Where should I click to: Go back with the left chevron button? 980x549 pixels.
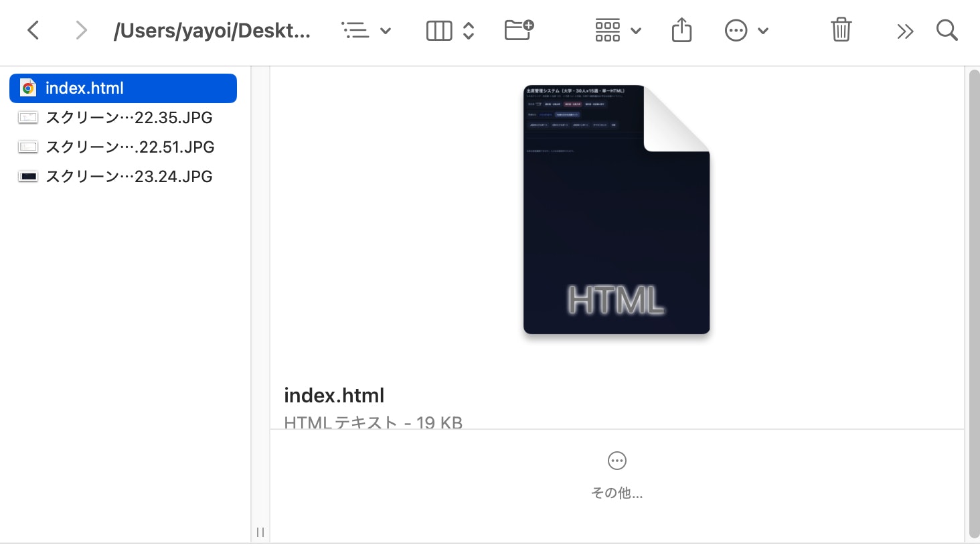click(x=33, y=30)
